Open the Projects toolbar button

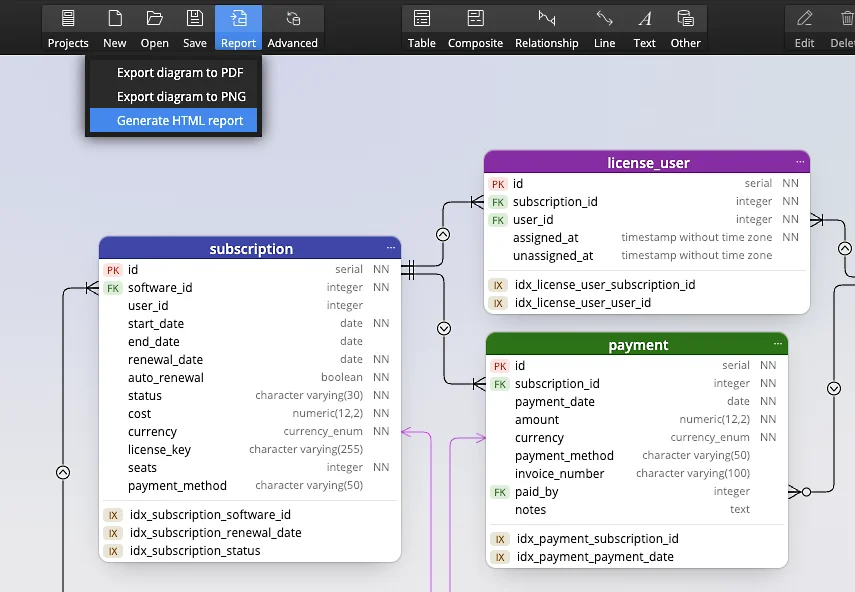tap(68, 28)
